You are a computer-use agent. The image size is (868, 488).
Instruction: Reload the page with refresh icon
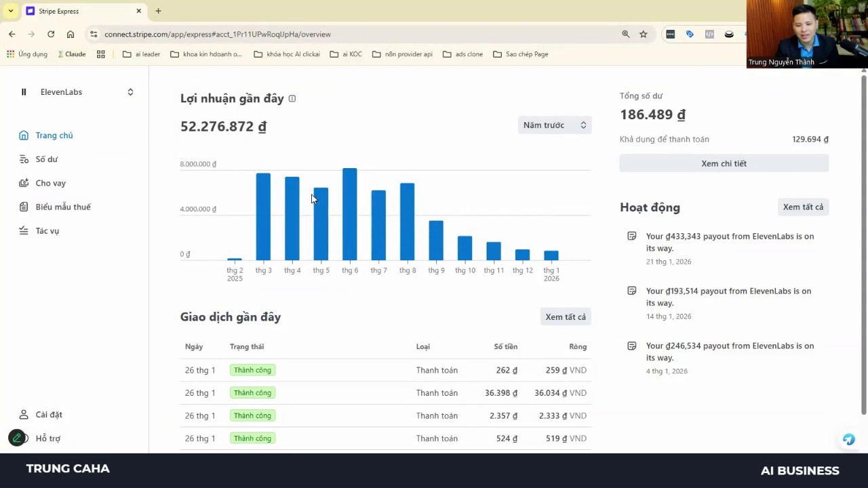[x=51, y=34]
